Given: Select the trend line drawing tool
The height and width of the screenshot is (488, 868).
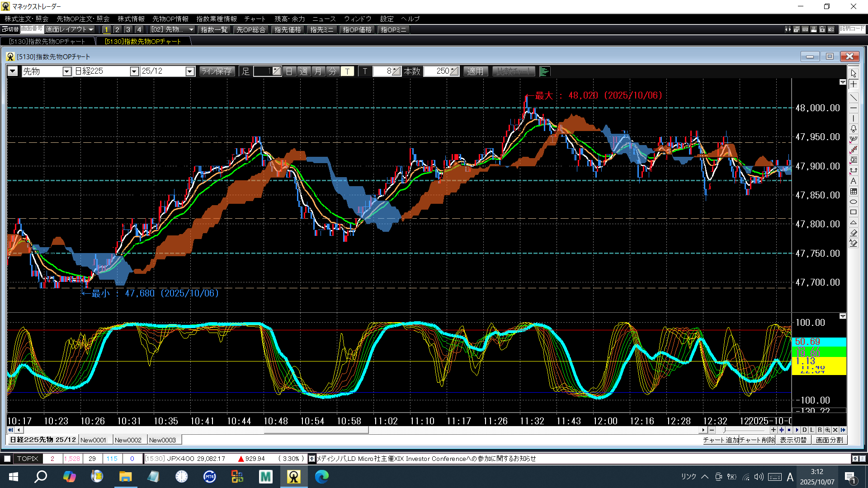Looking at the screenshot, I should 853,98.
